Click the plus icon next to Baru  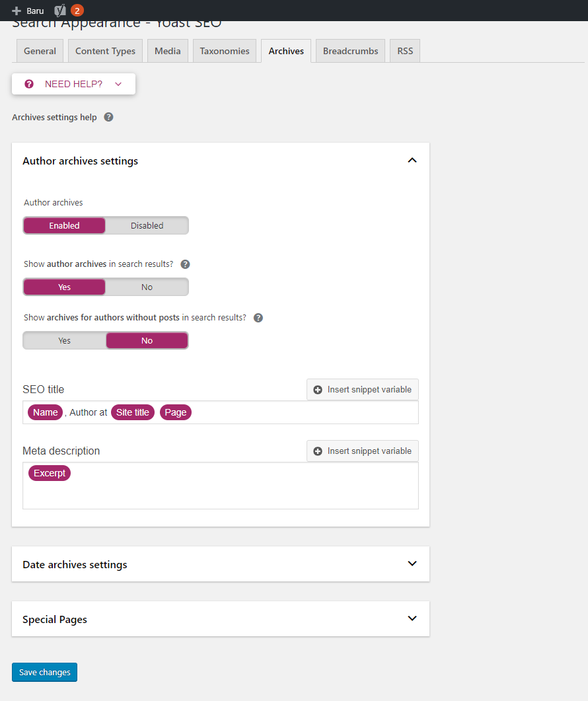point(17,11)
